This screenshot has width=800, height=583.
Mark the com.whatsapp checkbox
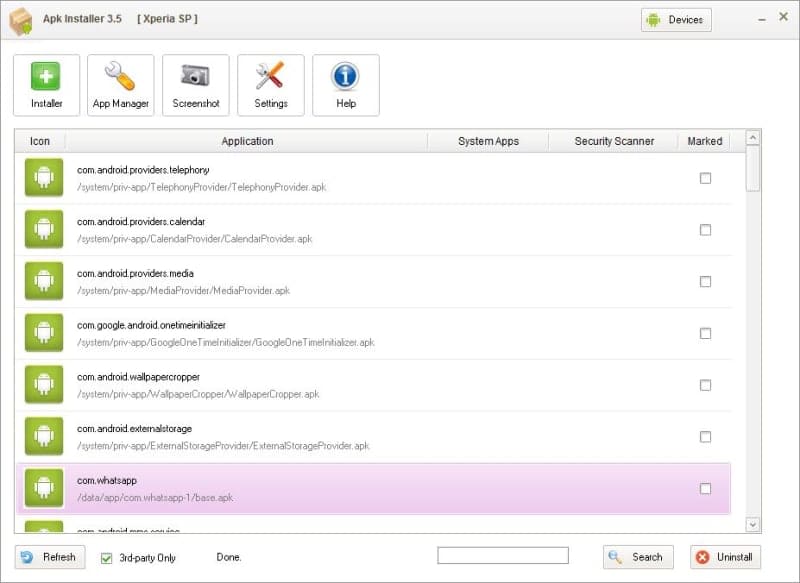(x=705, y=489)
